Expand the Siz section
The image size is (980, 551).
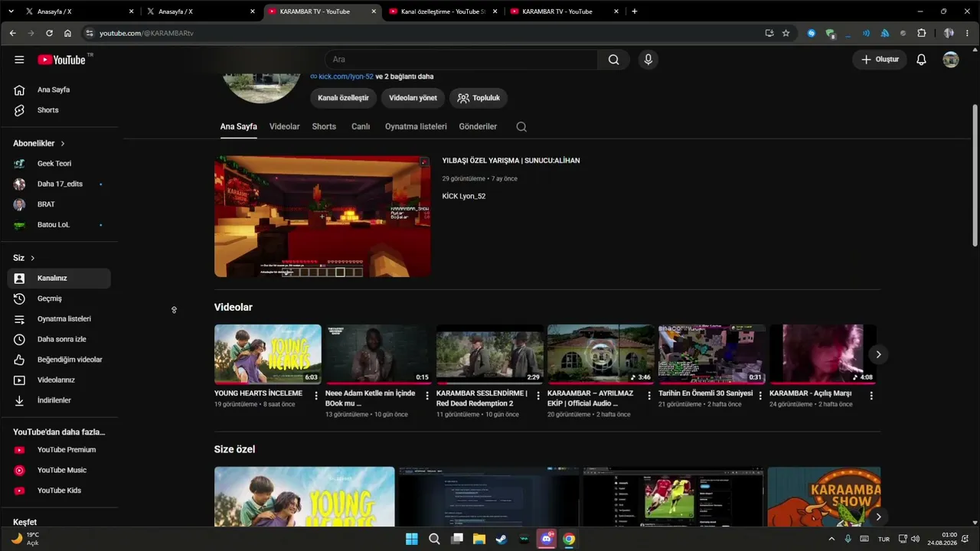(x=24, y=258)
